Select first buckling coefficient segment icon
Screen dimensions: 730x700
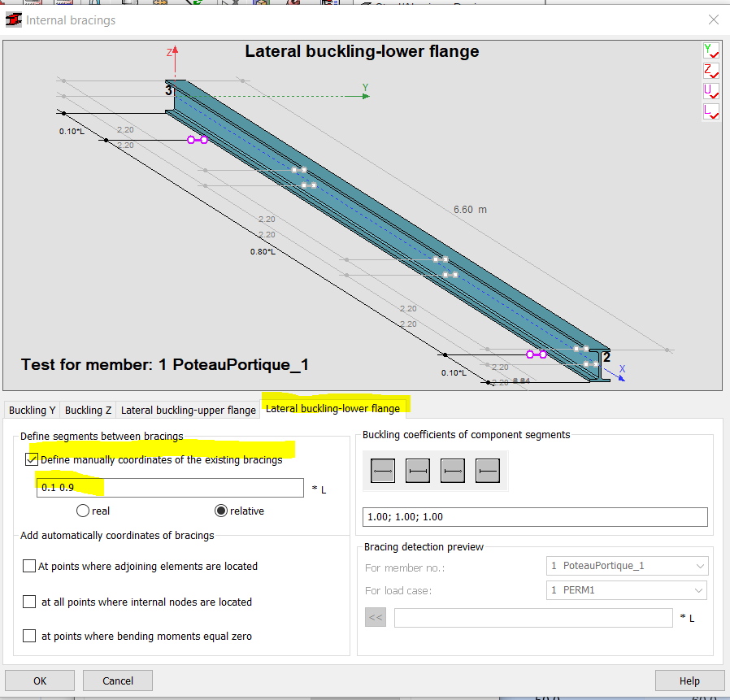tap(382, 470)
